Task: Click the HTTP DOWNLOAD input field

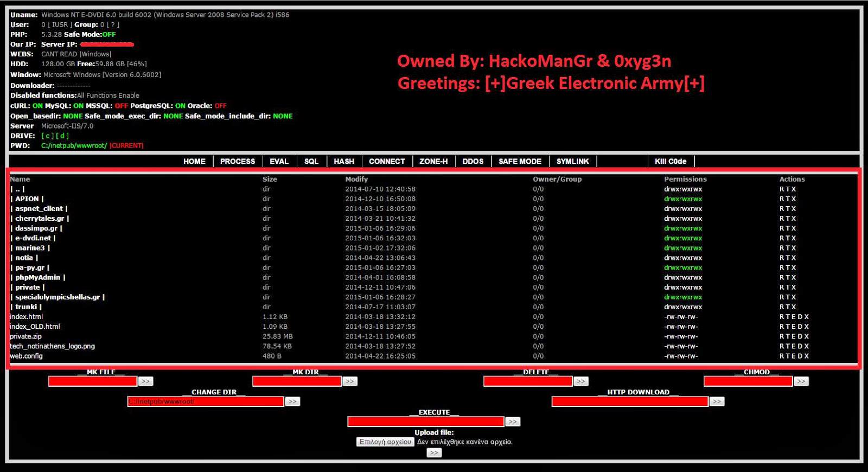Action: click(630, 401)
